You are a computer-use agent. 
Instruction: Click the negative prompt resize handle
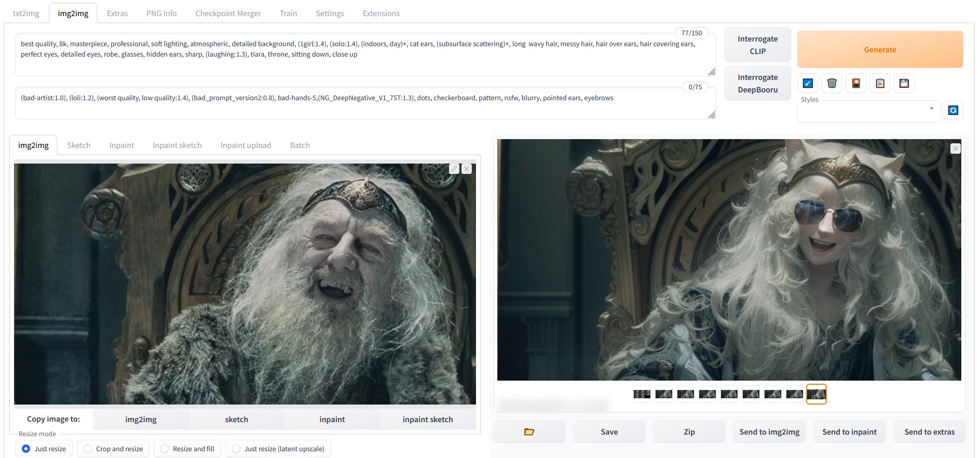click(x=712, y=115)
